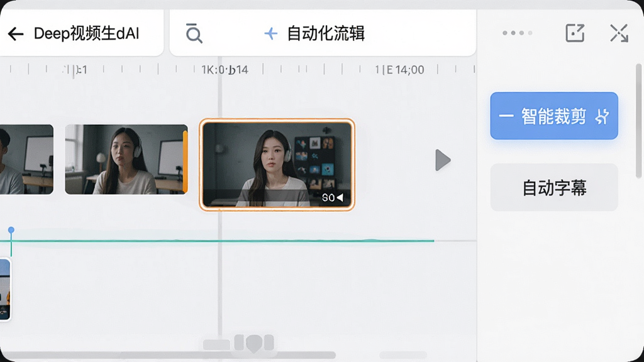Image resolution: width=644 pixels, height=362 pixels.
Task: Click the bottom horizontal timeline scrollbar
Action: pos(169,355)
